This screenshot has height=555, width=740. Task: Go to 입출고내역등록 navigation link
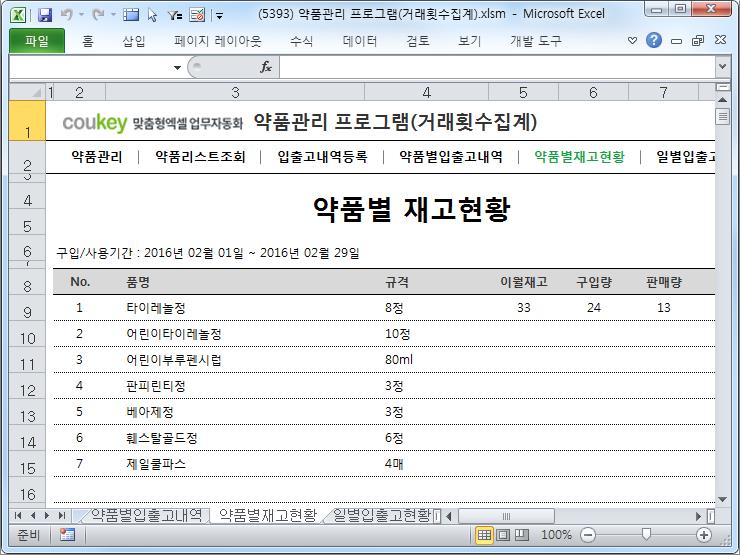(x=322, y=156)
